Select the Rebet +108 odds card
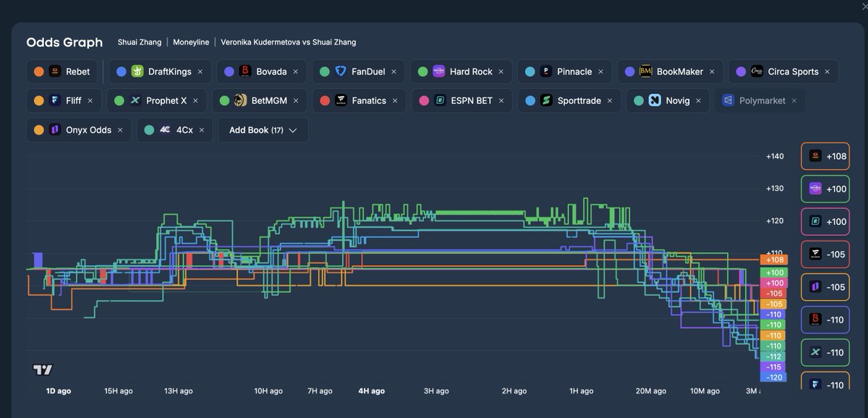Image resolution: width=868 pixels, height=418 pixels. tap(825, 156)
